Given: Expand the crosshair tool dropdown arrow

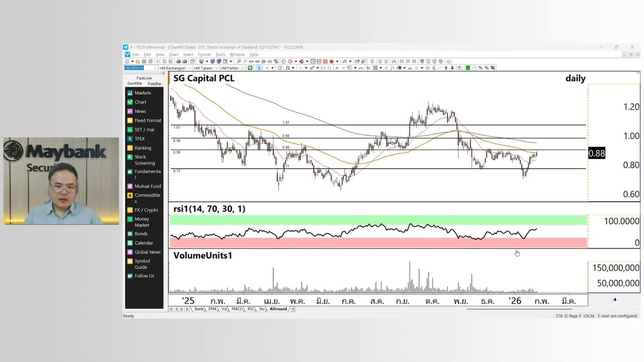Looking at the screenshot, I should pyautogui.click(x=273, y=68).
